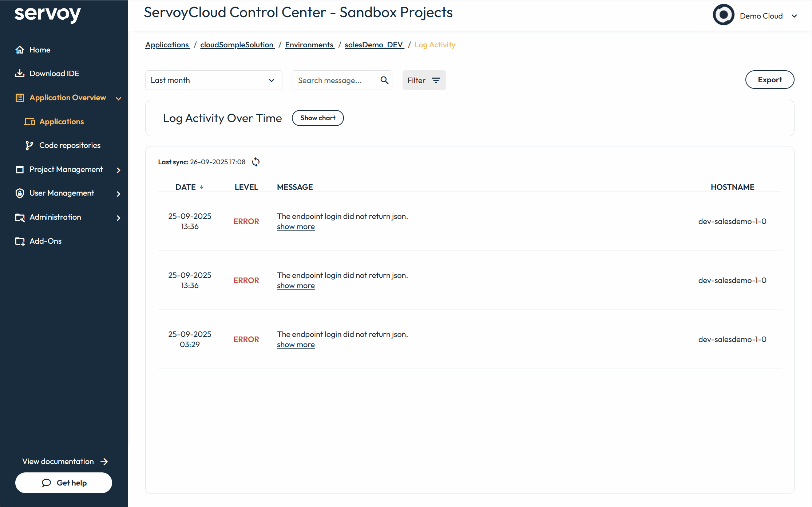Go to cloudSampleSolution breadcrumb
This screenshot has height=507, width=812.
tap(237, 45)
